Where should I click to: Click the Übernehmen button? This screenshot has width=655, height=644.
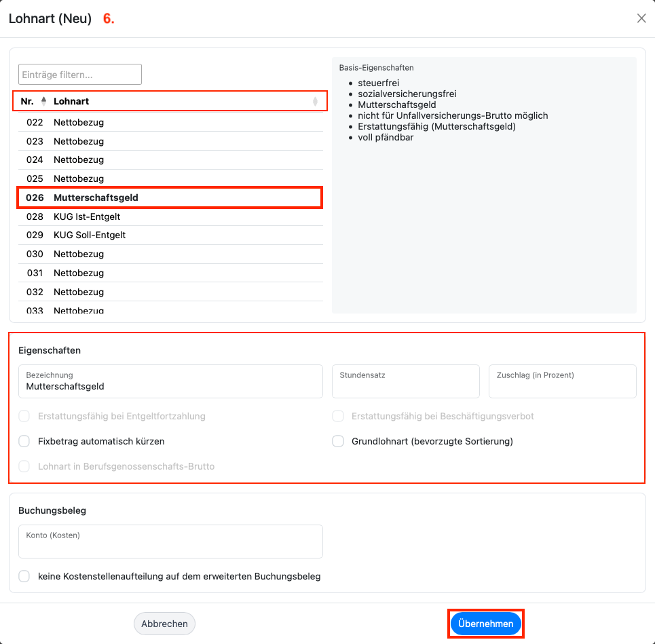point(485,624)
